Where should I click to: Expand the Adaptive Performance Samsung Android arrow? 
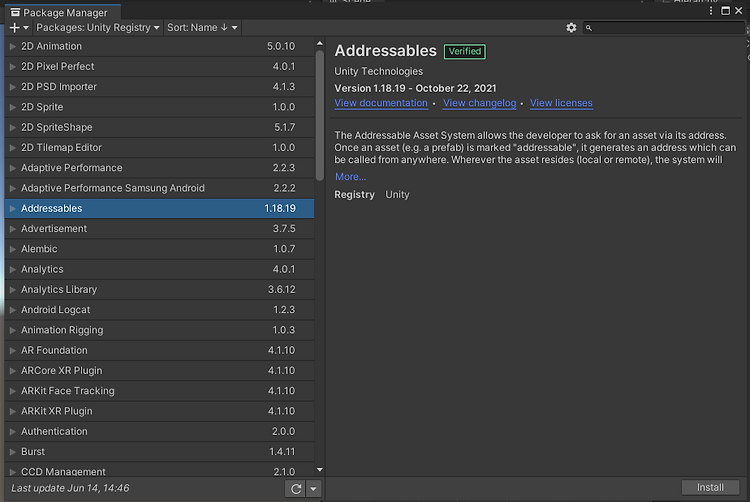pos(13,188)
